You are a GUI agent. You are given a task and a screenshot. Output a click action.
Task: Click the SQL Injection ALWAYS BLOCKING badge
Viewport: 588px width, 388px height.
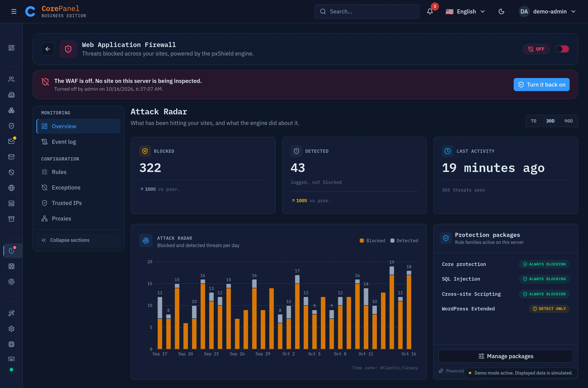pos(544,279)
